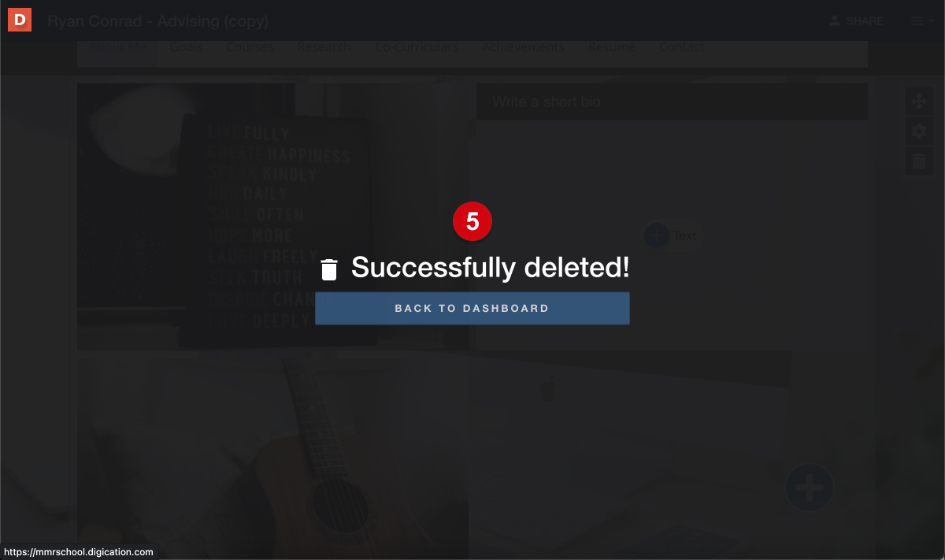Click the module trash delete icon

click(x=918, y=161)
